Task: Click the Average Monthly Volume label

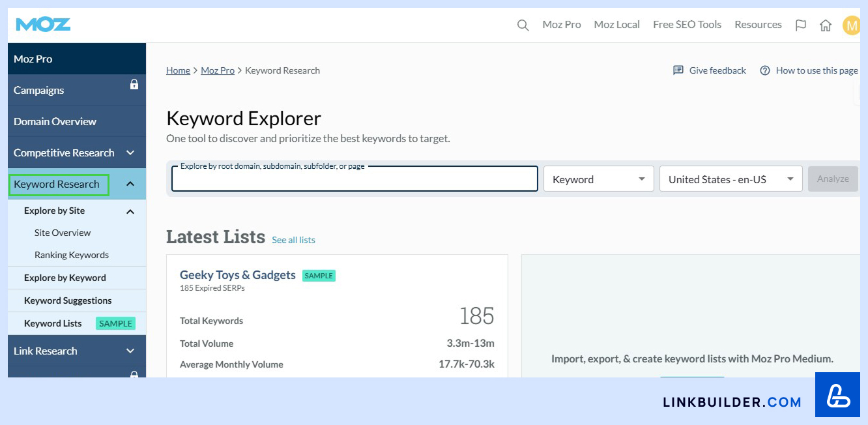Action: pos(231,364)
